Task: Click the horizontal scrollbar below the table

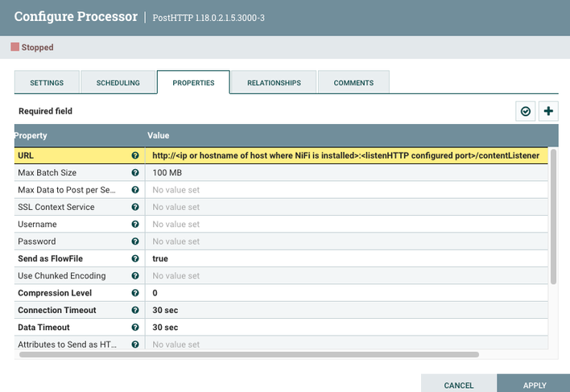Action: [x=249, y=354]
